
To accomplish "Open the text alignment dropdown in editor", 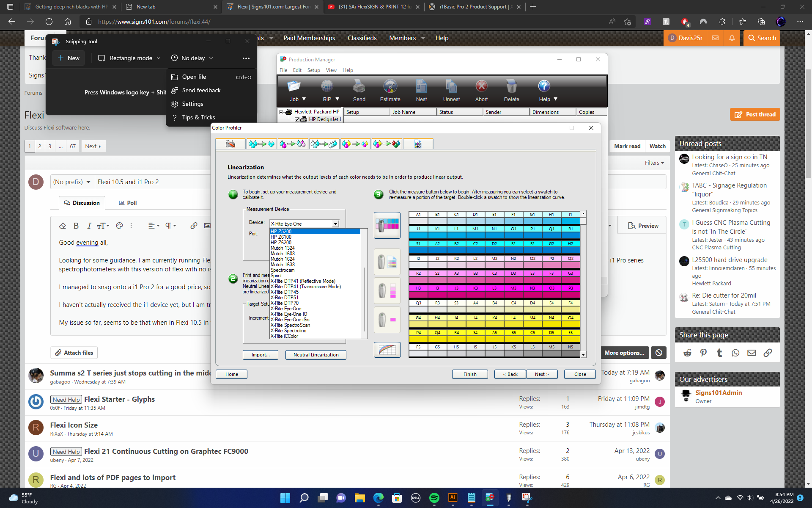I will click(x=154, y=226).
